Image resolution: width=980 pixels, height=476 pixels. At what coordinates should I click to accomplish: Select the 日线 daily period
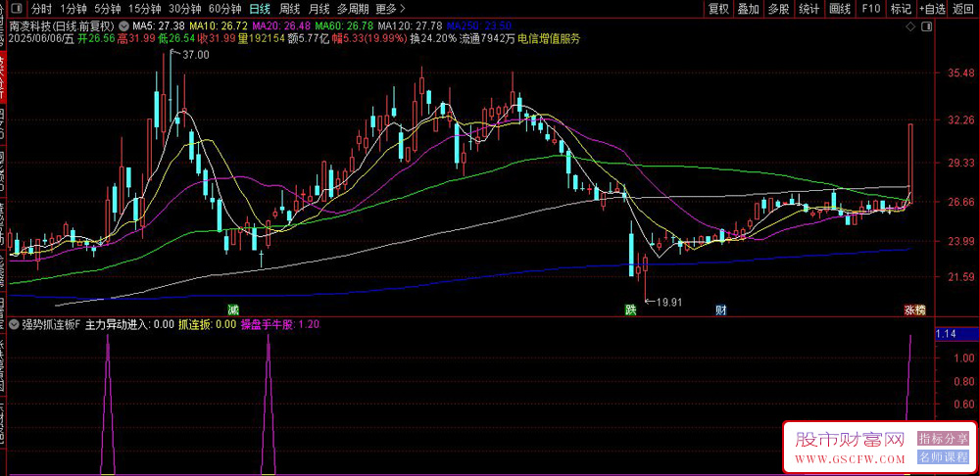tap(260, 9)
